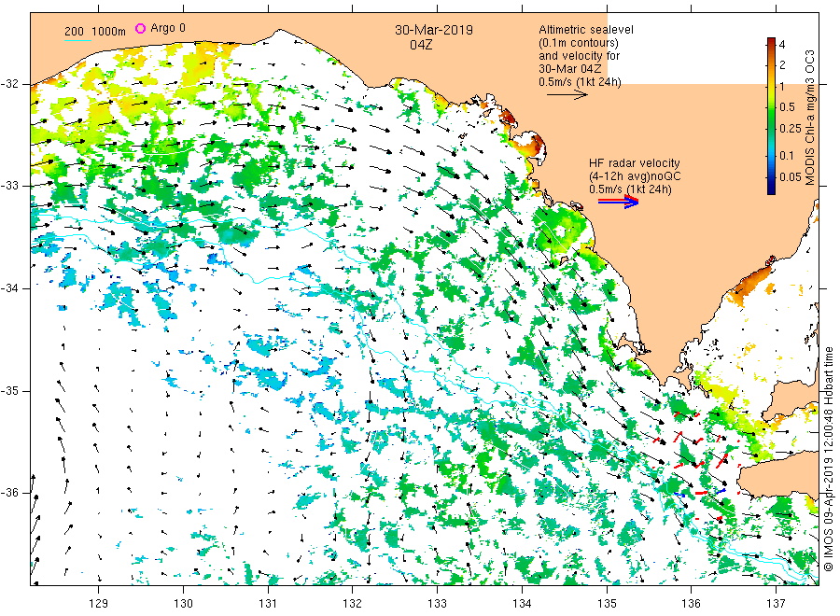The height and width of the screenshot is (616, 840).
Task: Click the color bar value 2
Action: [782, 65]
